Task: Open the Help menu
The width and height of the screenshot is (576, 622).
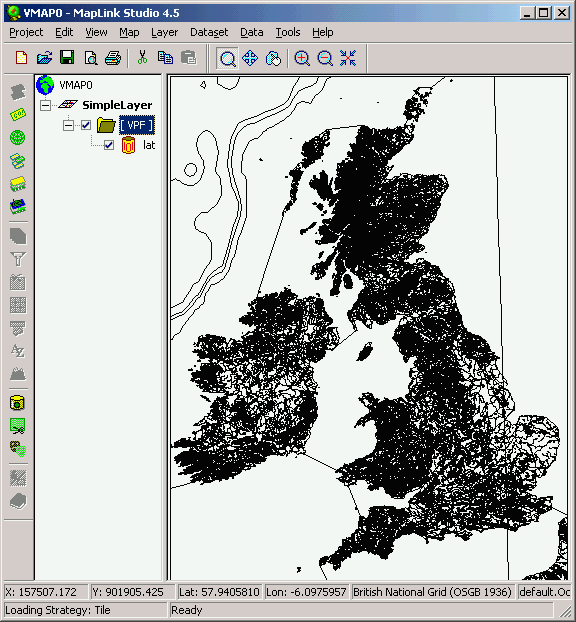Action: [x=323, y=32]
